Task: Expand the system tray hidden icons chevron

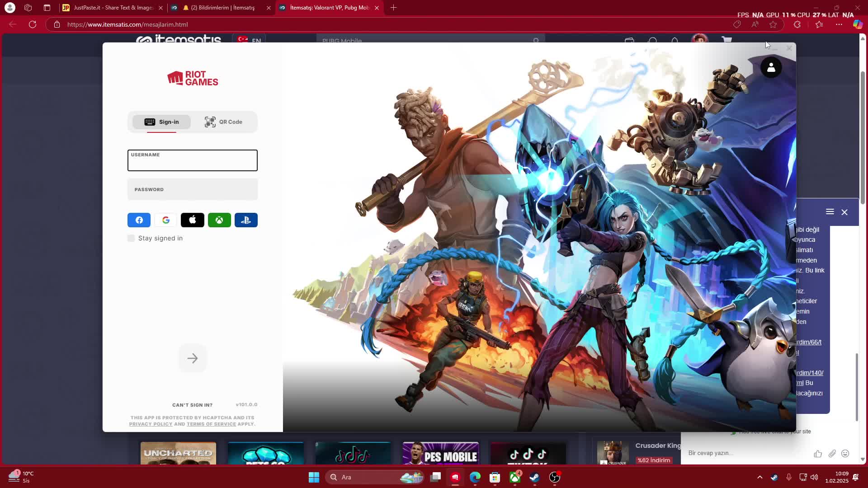Action: pos(760,477)
